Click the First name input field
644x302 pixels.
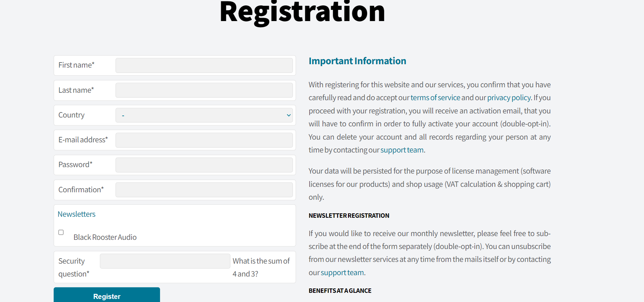(x=204, y=66)
